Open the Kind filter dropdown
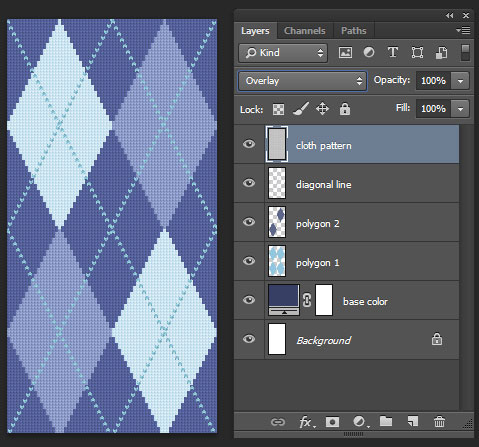 click(x=283, y=53)
